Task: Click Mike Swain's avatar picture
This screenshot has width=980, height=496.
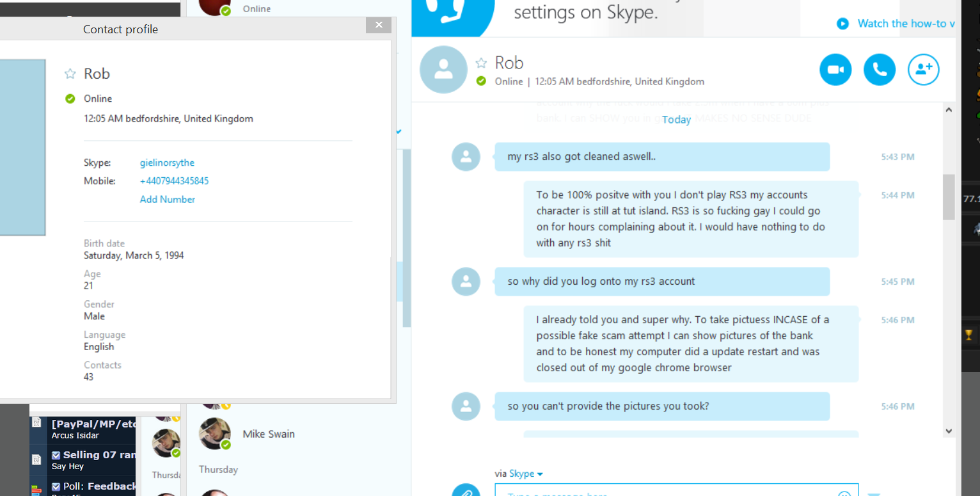Action: pyautogui.click(x=215, y=434)
